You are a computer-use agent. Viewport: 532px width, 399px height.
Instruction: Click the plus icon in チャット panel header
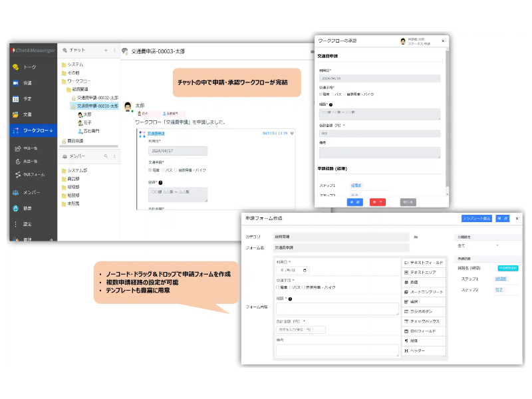[106, 51]
